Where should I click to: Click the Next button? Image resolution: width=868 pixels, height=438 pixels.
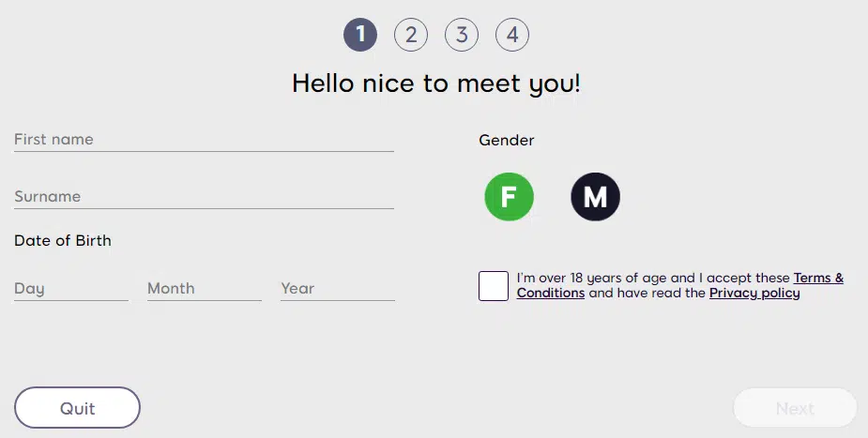point(795,408)
